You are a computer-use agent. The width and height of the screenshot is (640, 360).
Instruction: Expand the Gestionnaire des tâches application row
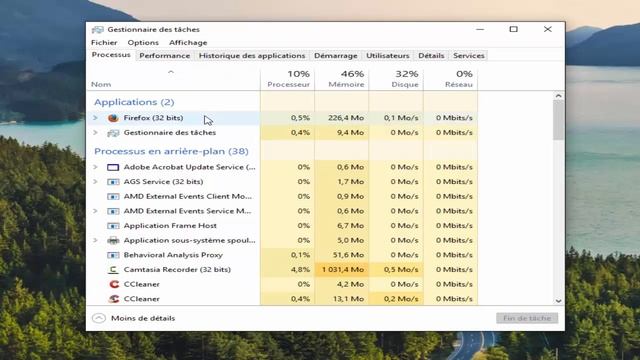95,133
